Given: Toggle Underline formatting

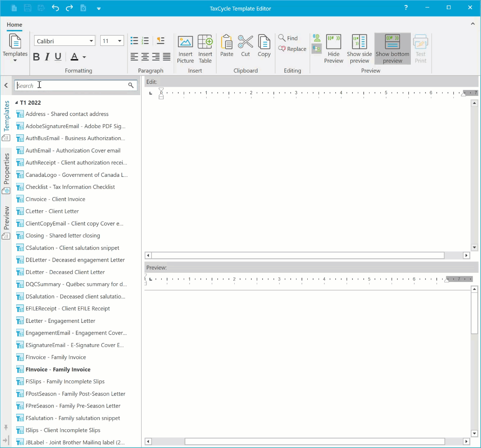Looking at the screenshot, I should tap(58, 57).
